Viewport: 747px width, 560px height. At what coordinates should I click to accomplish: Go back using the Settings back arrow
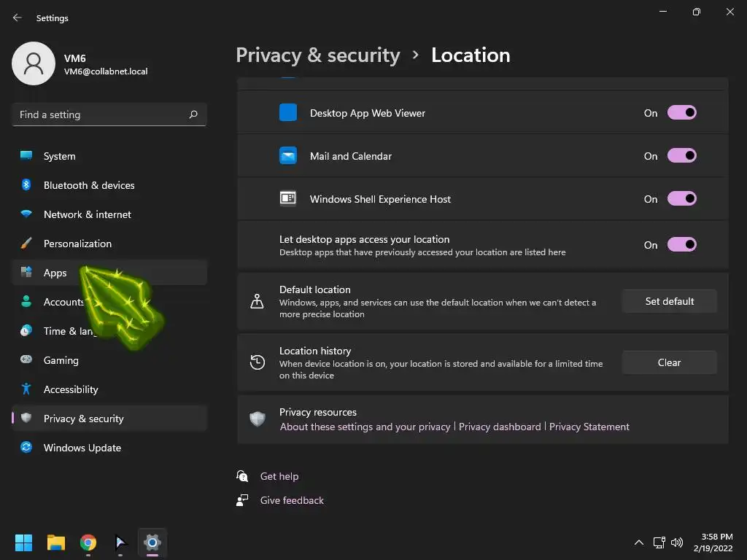pyautogui.click(x=18, y=18)
